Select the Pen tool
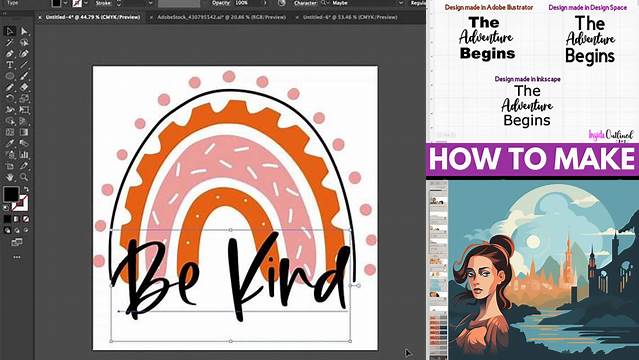Viewport: 639px width, 360px height. (10, 53)
